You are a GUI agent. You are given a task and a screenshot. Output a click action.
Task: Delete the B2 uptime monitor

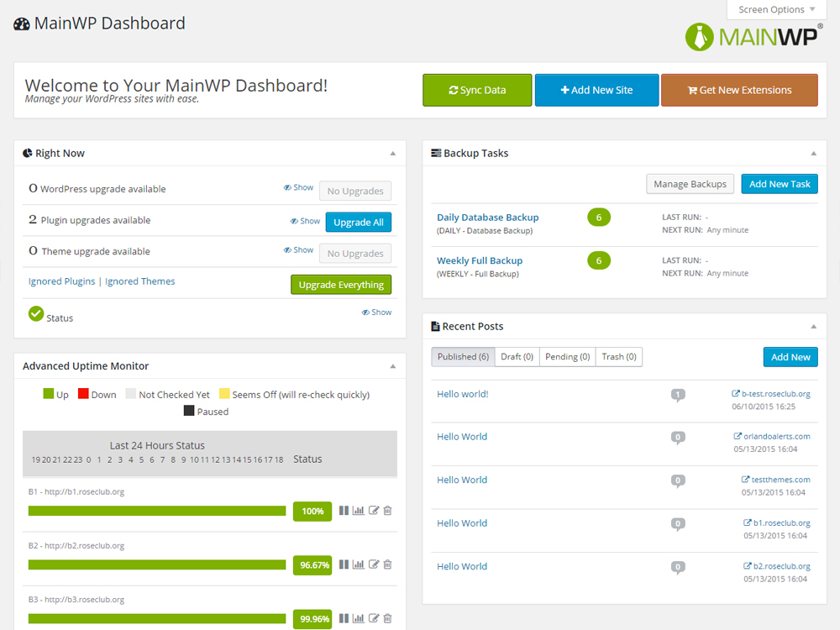(387, 564)
